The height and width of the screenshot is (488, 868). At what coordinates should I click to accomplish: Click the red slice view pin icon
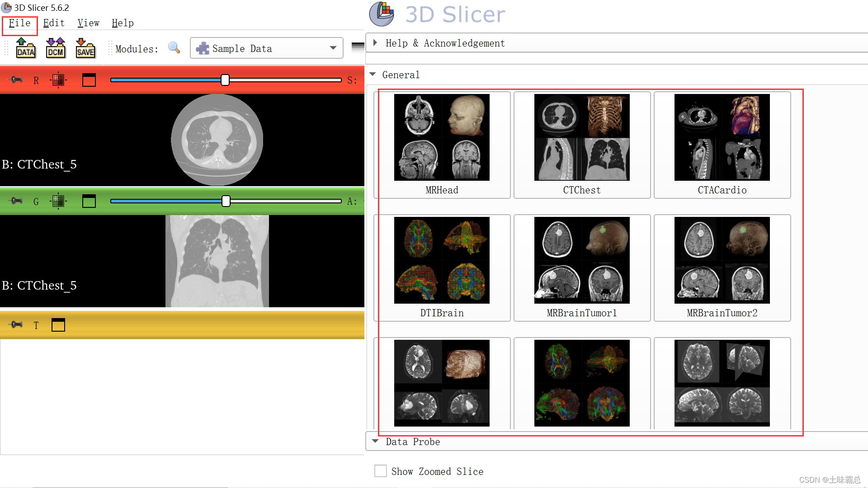[16, 80]
